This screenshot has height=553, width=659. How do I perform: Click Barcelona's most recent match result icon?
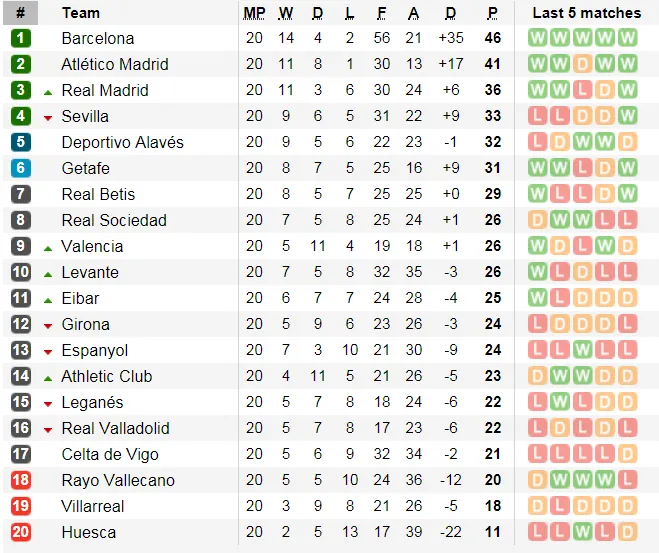[x=627, y=38]
